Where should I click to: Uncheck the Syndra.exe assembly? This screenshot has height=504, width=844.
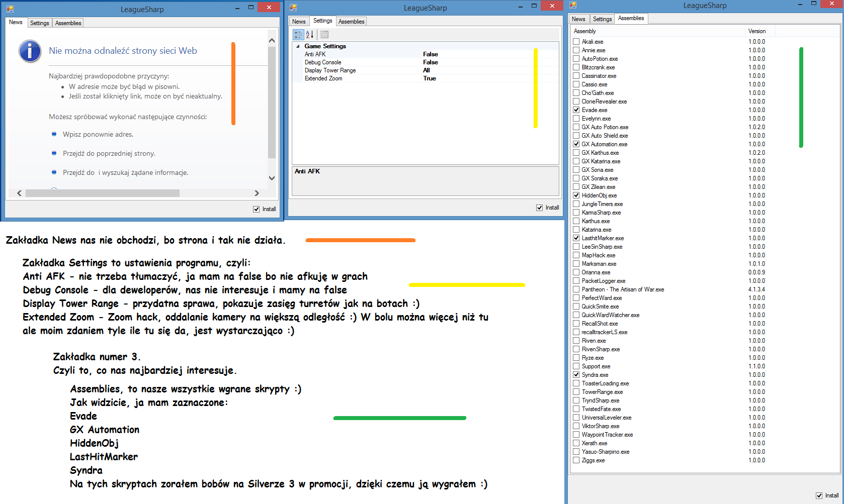click(576, 375)
